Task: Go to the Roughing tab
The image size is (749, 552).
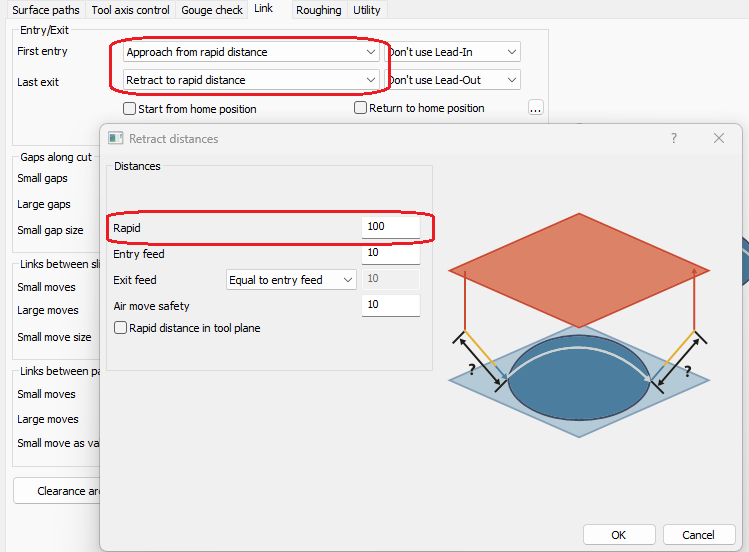Action: pos(318,10)
